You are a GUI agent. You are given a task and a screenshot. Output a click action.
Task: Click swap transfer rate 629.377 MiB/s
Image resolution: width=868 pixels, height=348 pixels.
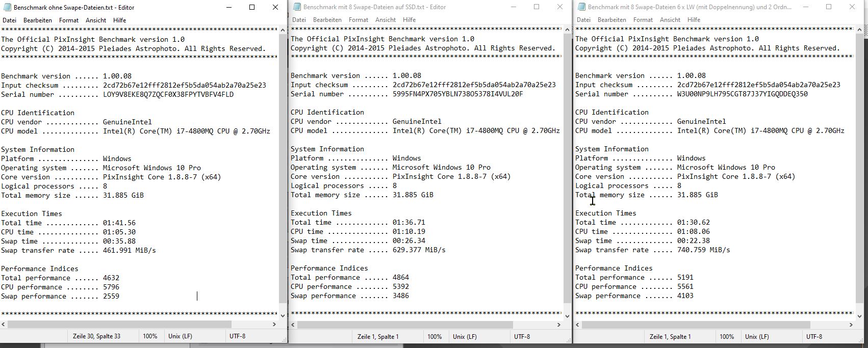tap(419, 250)
